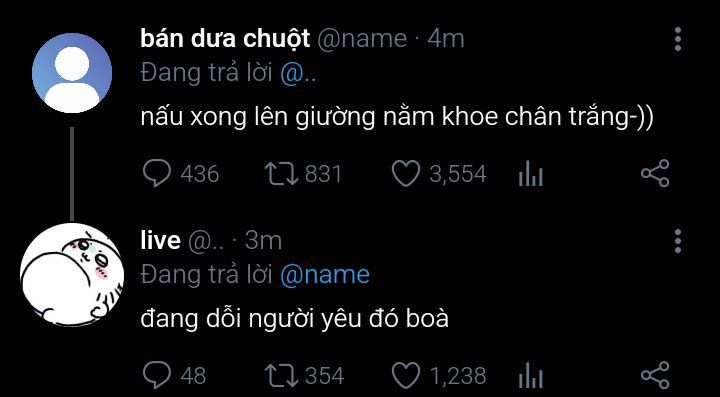Open more options menu for live's tweet
The width and height of the screenshot is (720, 397).
[x=678, y=240]
